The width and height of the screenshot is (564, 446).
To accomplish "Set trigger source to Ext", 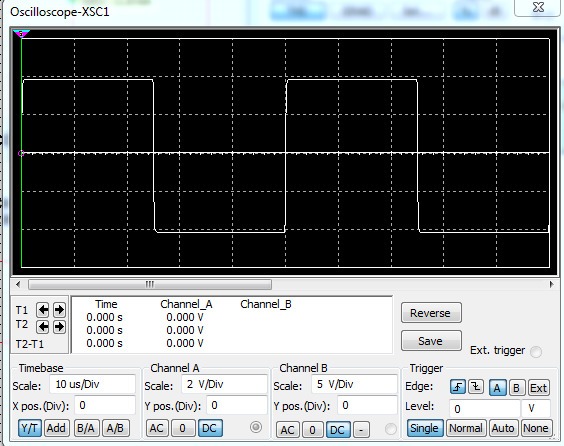I will pos(538,388).
